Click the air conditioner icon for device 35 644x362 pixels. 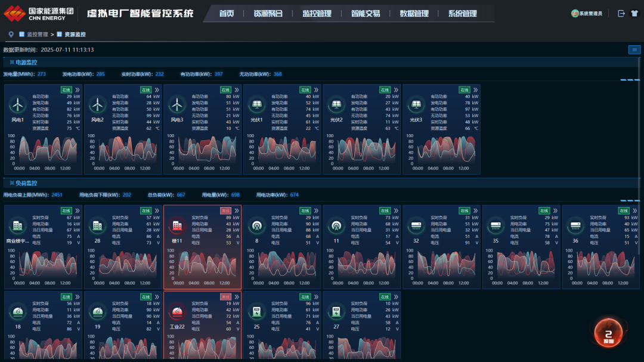coord(496,226)
